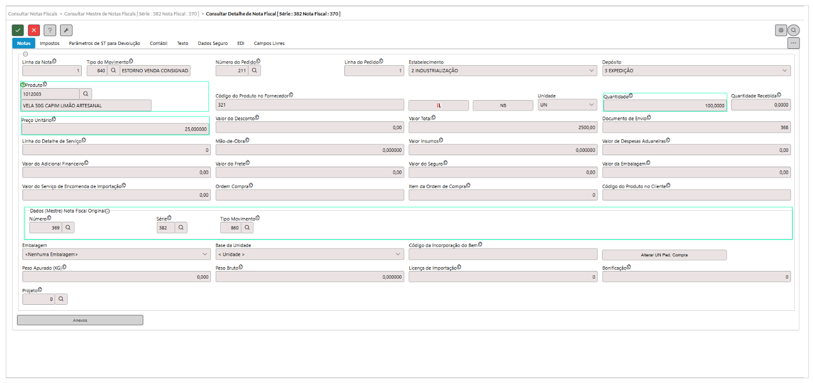This screenshot has width=813, height=383.
Task: Click the info icon next to Linha da Nota
Action: (x=54, y=61)
